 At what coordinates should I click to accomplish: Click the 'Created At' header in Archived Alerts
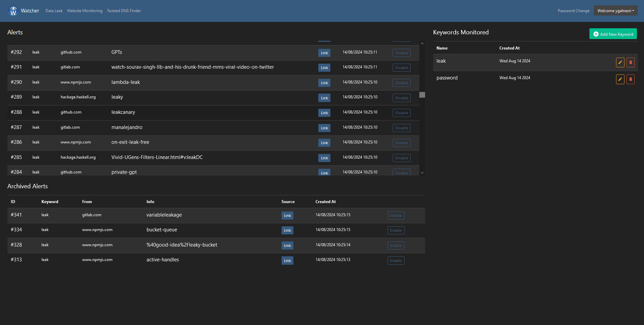coord(326,202)
